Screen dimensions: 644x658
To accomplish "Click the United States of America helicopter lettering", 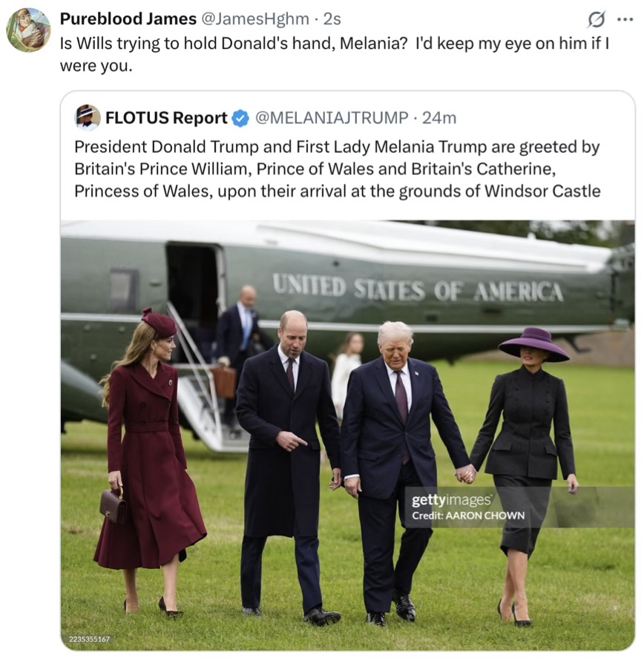I will pos(418,288).
